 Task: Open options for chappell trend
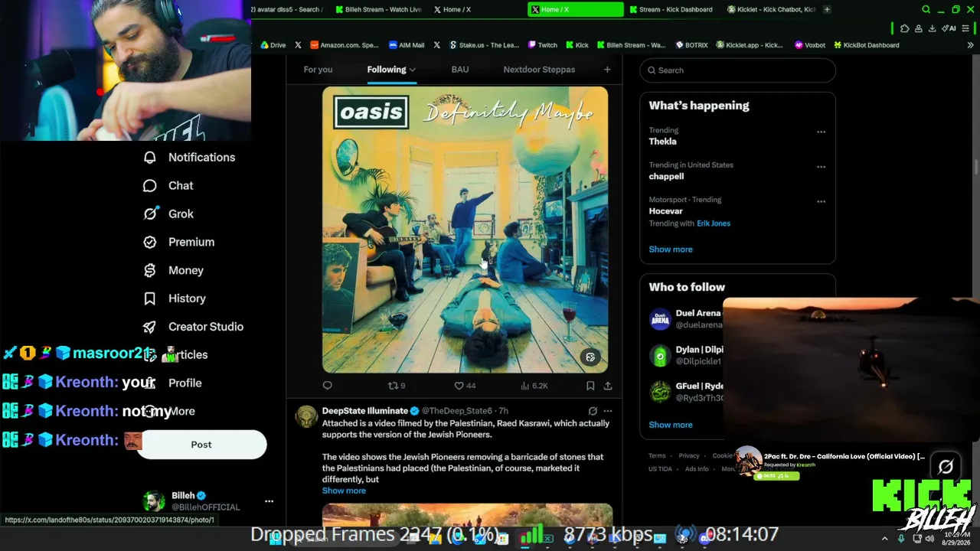click(821, 167)
